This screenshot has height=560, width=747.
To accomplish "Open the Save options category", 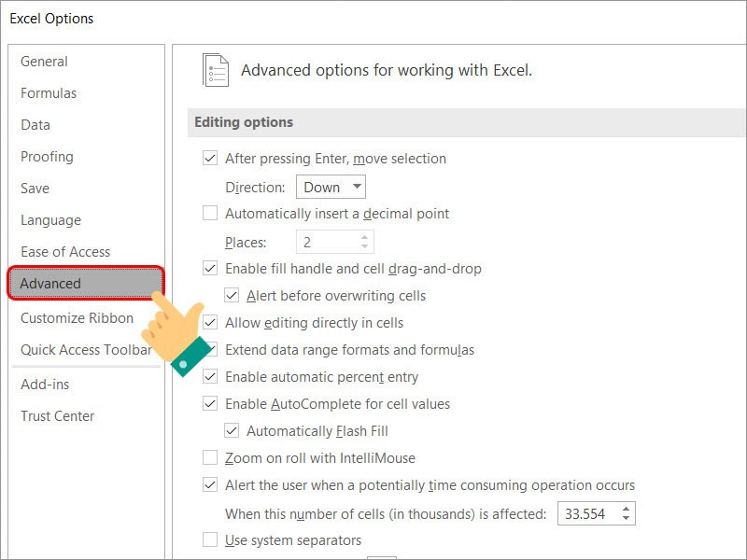I will click(x=35, y=189).
